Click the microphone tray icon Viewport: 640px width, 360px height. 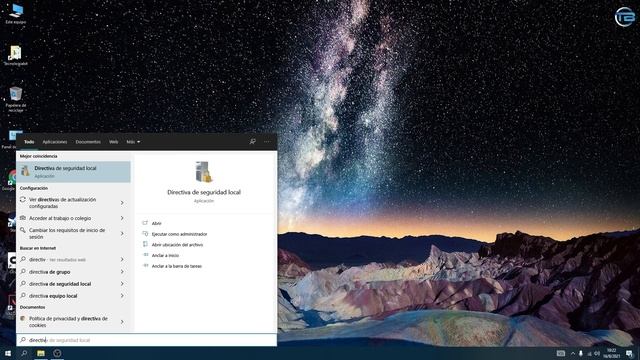(x=580, y=353)
